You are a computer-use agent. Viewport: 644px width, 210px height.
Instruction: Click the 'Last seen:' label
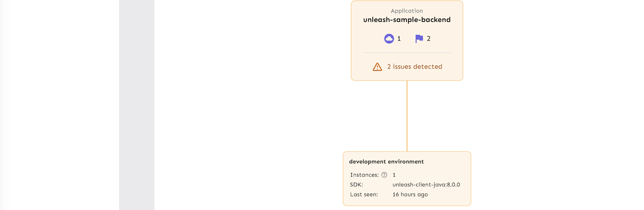click(364, 195)
